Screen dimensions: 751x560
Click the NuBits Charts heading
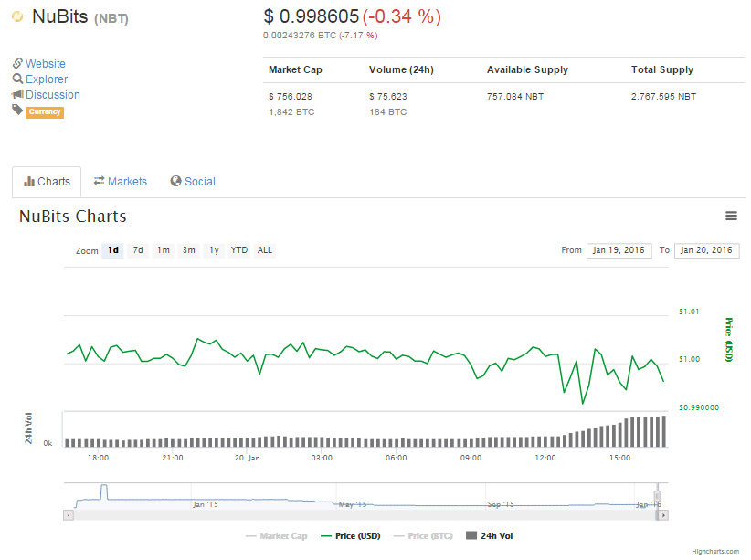click(73, 217)
